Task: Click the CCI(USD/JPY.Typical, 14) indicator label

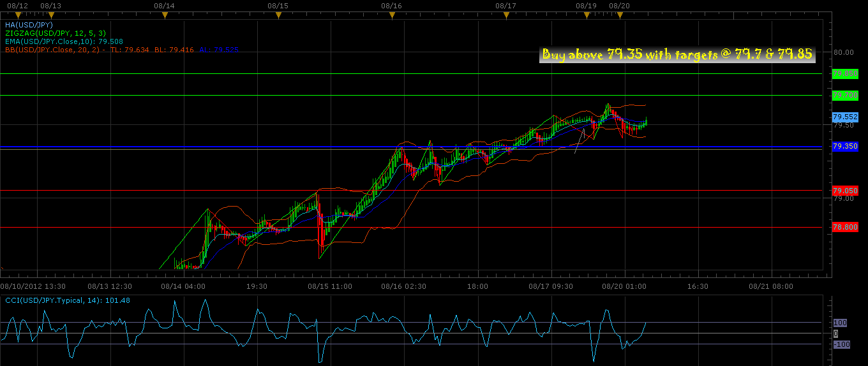Action: pos(67,300)
